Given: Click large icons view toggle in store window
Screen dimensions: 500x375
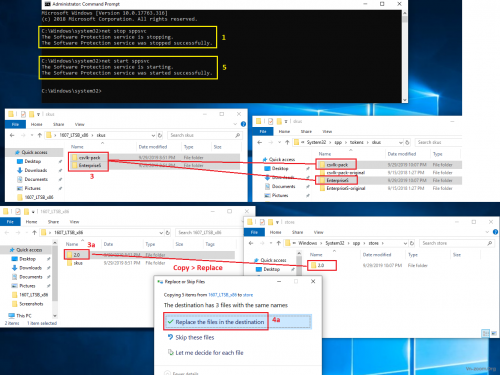Looking at the screenshot, I should pos(493,333).
